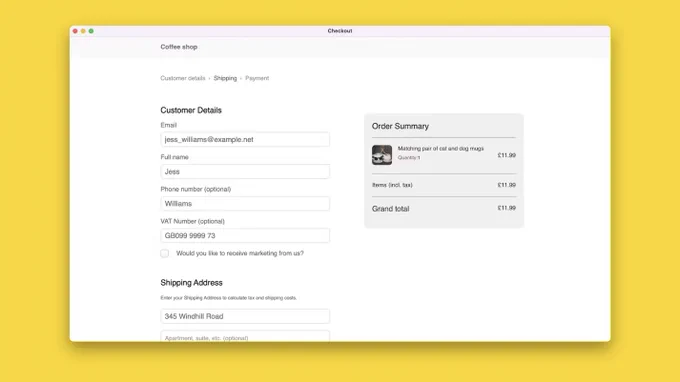
Task: Open the cat and dog mugs thumbnail
Action: [382, 155]
